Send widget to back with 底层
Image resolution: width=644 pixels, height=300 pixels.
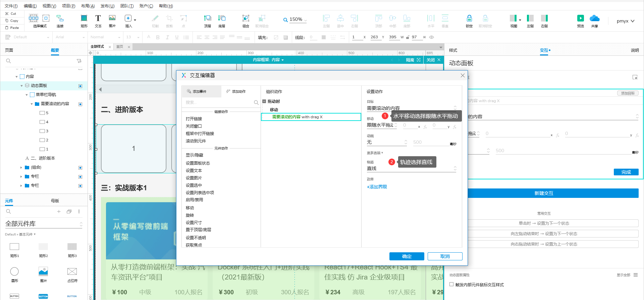(x=222, y=21)
